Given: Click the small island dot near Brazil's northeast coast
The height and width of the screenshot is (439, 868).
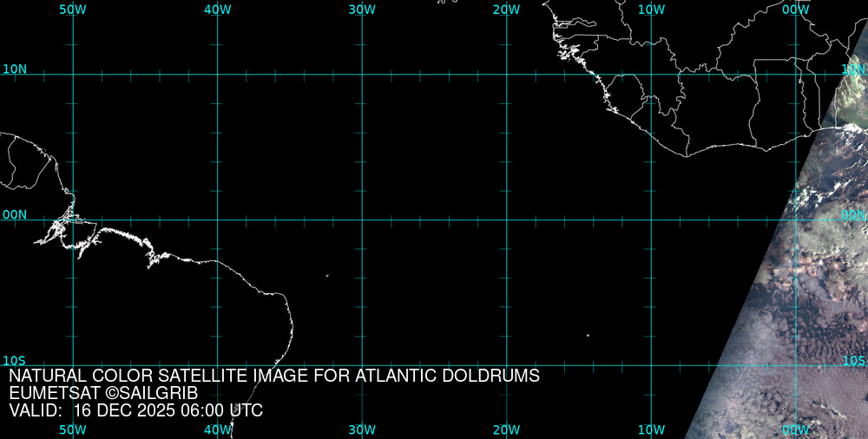Looking at the screenshot, I should click(327, 276).
